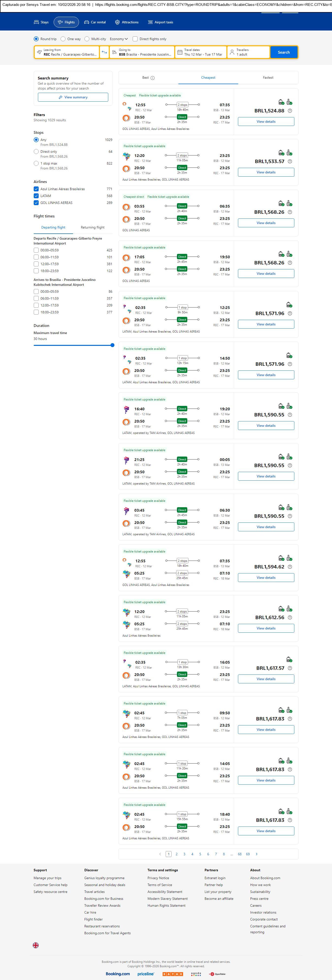
Task: Click the Airport taxis icon
Action: [150, 22]
